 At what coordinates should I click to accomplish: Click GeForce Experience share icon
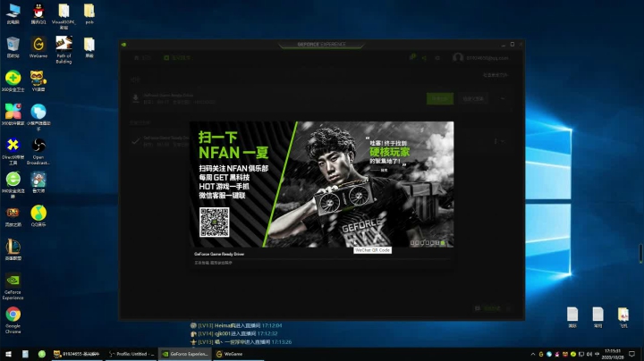(x=424, y=58)
